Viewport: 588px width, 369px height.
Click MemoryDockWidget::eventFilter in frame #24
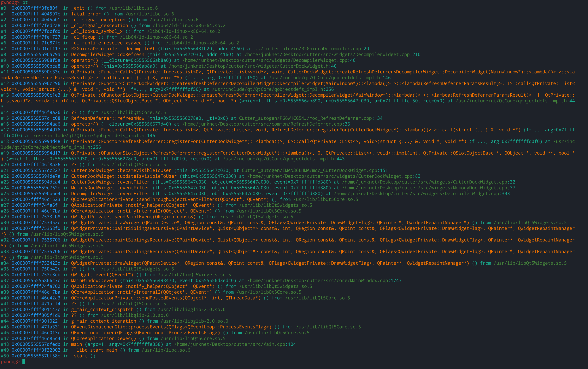pos(110,188)
